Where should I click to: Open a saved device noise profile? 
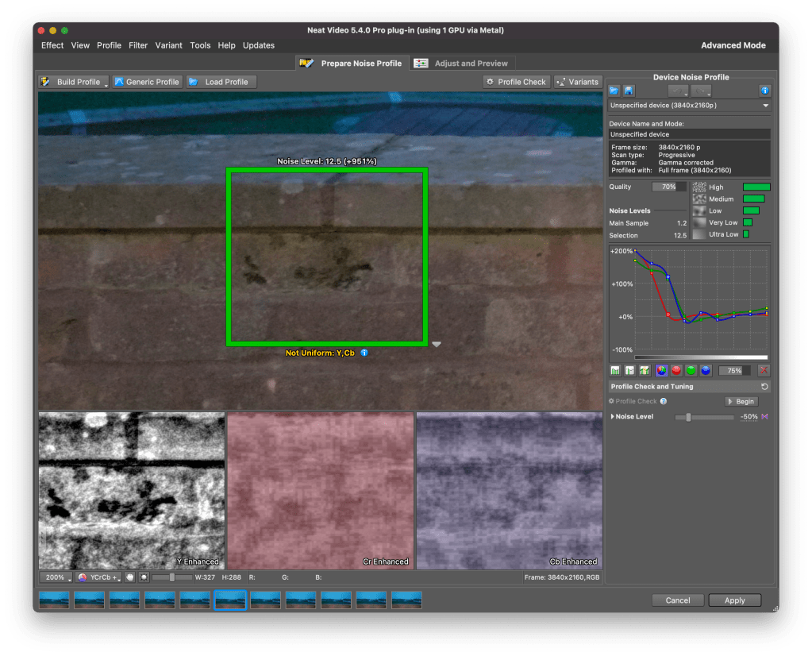pyautogui.click(x=614, y=91)
